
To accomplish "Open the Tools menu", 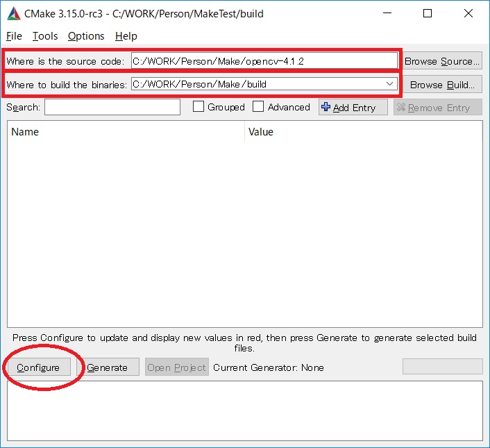I will coord(45,36).
